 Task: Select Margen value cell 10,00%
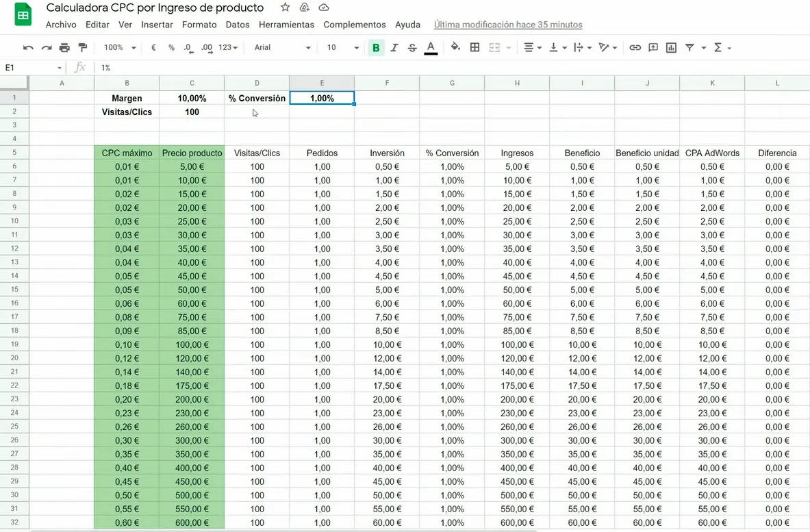pyautogui.click(x=192, y=98)
